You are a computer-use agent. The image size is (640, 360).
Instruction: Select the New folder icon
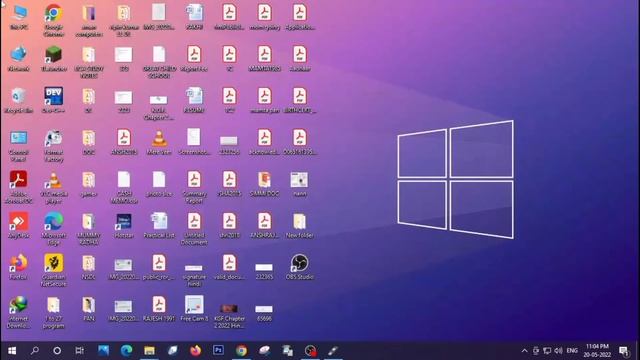pos(299,226)
